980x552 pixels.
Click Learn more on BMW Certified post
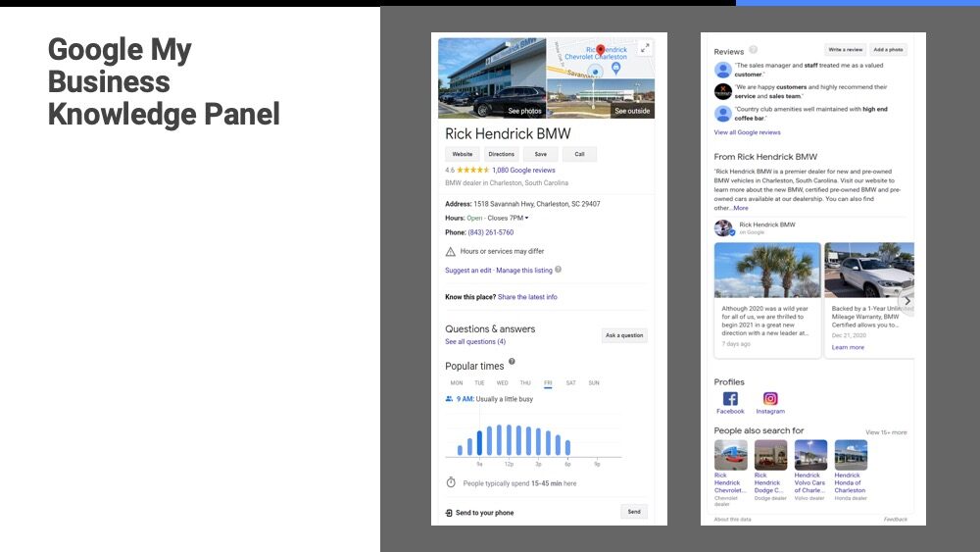click(x=848, y=348)
